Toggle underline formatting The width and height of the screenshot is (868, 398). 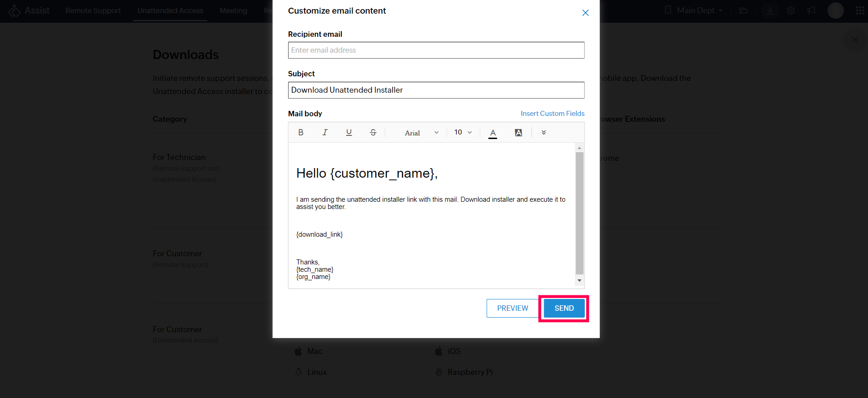[x=349, y=132]
